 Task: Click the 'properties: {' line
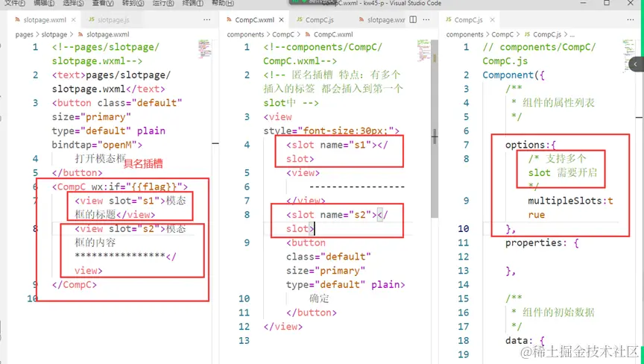pyautogui.click(x=542, y=243)
